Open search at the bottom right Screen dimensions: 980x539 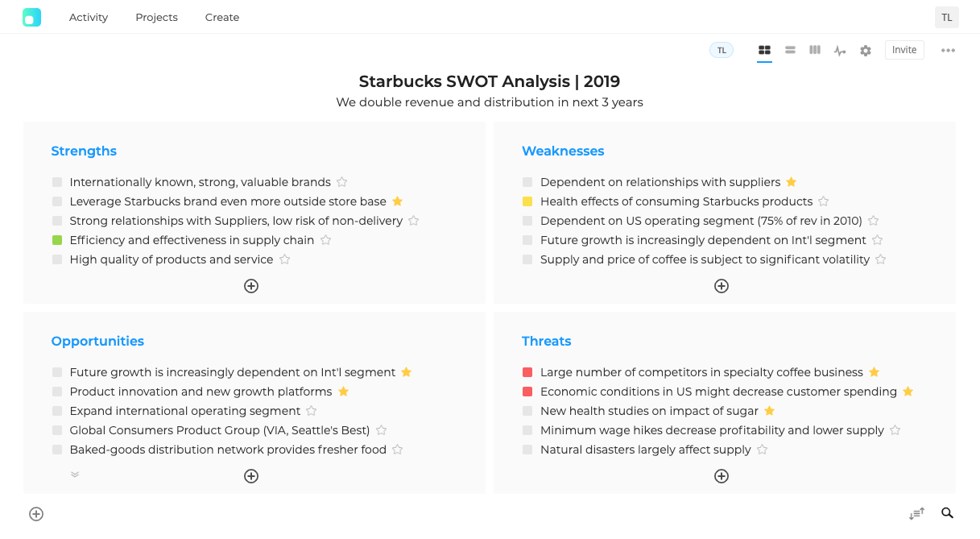(947, 513)
